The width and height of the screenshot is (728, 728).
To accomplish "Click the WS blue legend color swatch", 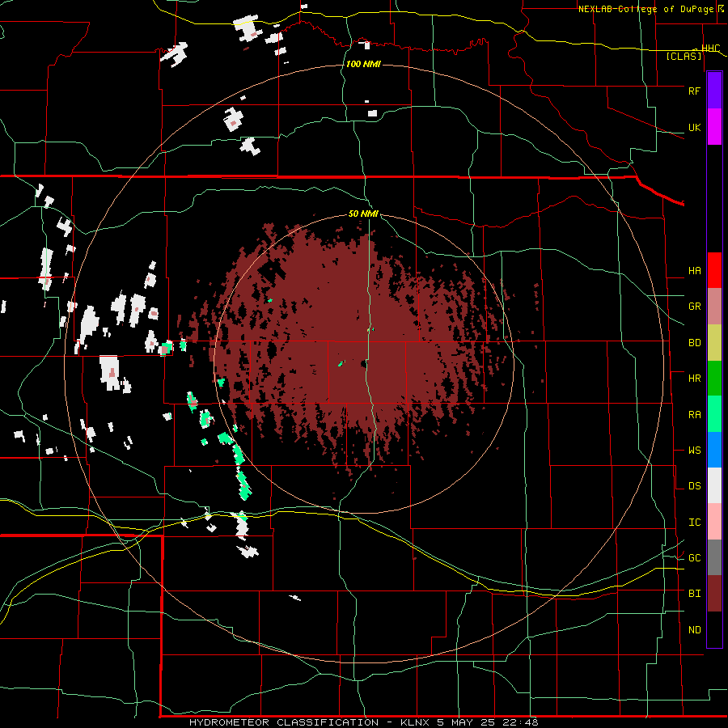I will tap(714, 450).
